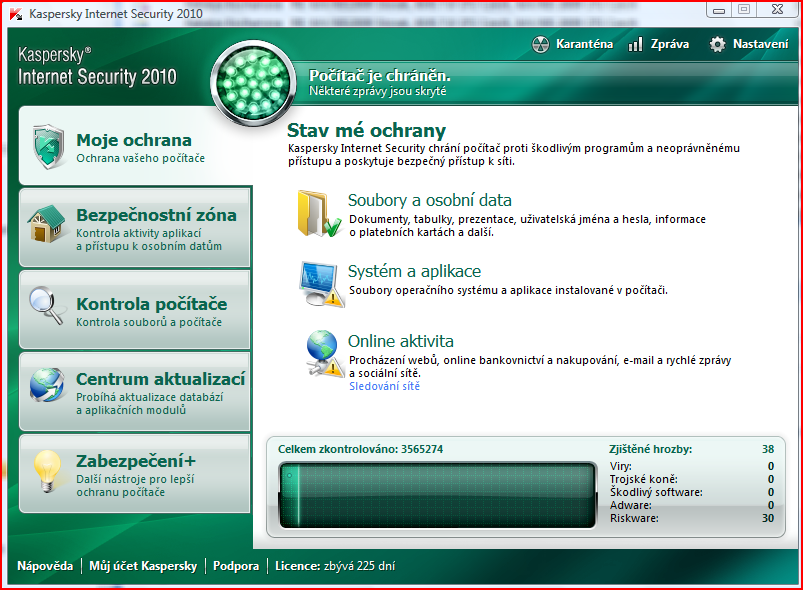Click Některé zprávy jsou skryté message
Viewport: 803px width, 590px height.
click(x=377, y=91)
